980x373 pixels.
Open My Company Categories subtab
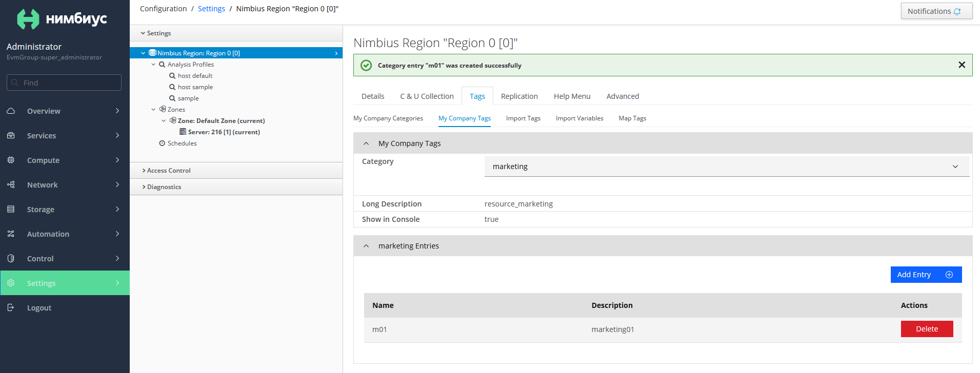pyautogui.click(x=388, y=118)
